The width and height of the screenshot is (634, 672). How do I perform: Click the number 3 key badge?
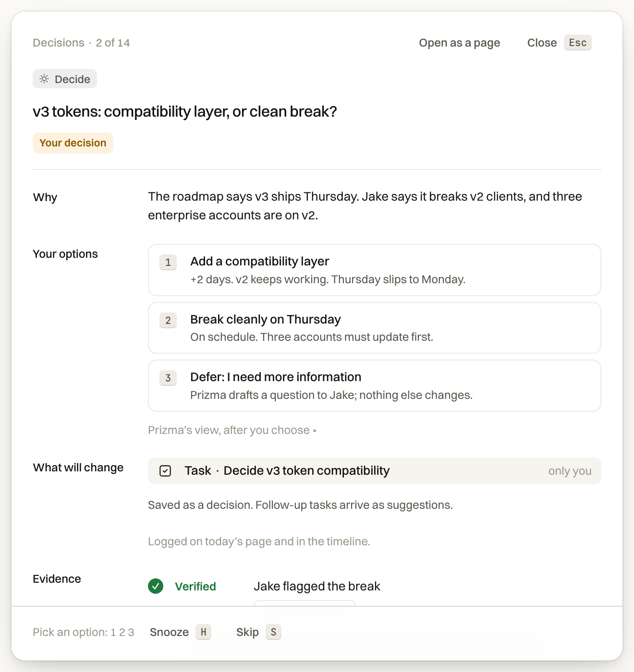coord(168,378)
